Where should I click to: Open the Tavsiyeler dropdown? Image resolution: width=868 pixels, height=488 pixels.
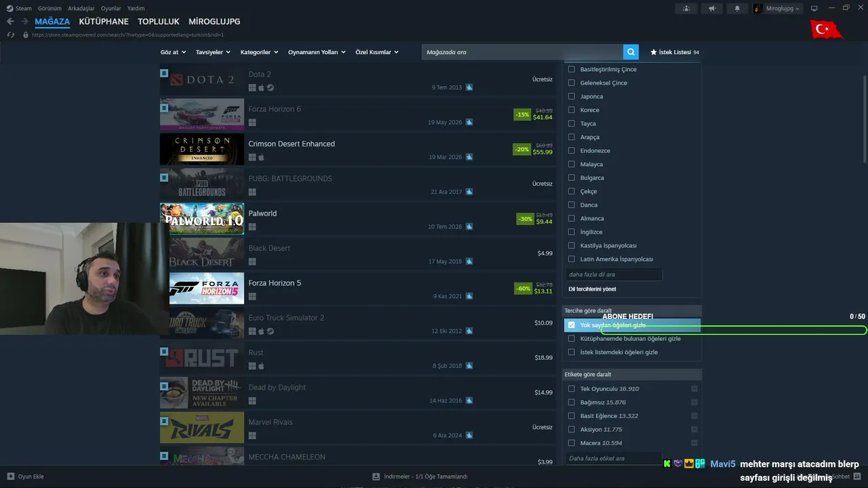tap(213, 52)
